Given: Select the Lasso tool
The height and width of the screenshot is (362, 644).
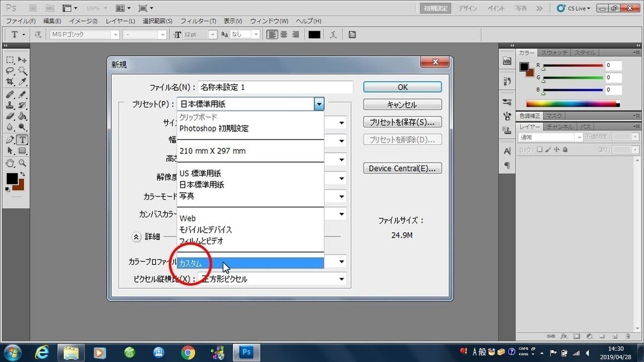Looking at the screenshot, I should pyautogui.click(x=10, y=70).
